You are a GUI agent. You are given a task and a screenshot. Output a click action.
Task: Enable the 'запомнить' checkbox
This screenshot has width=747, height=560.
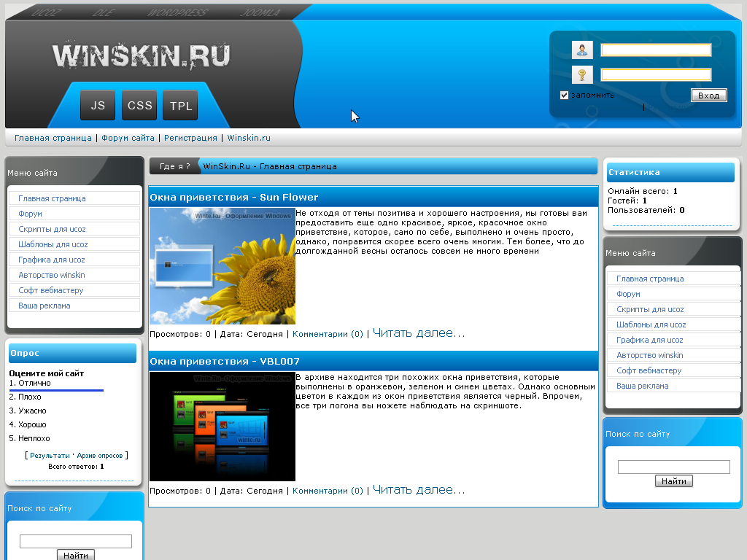click(x=564, y=95)
